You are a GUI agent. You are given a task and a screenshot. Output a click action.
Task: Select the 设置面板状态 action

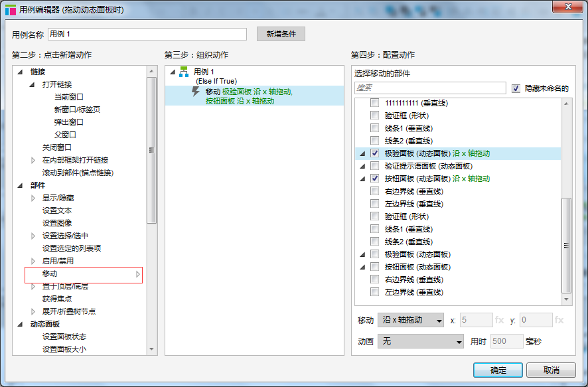click(x=64, y=337)
